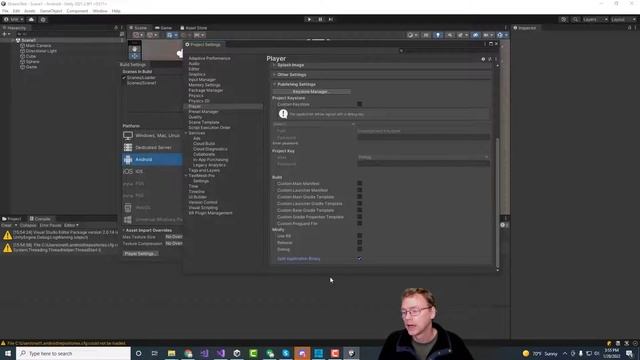Open the cloud services icon in toolbar
This screenshot has height=360, width=640.
31,19
